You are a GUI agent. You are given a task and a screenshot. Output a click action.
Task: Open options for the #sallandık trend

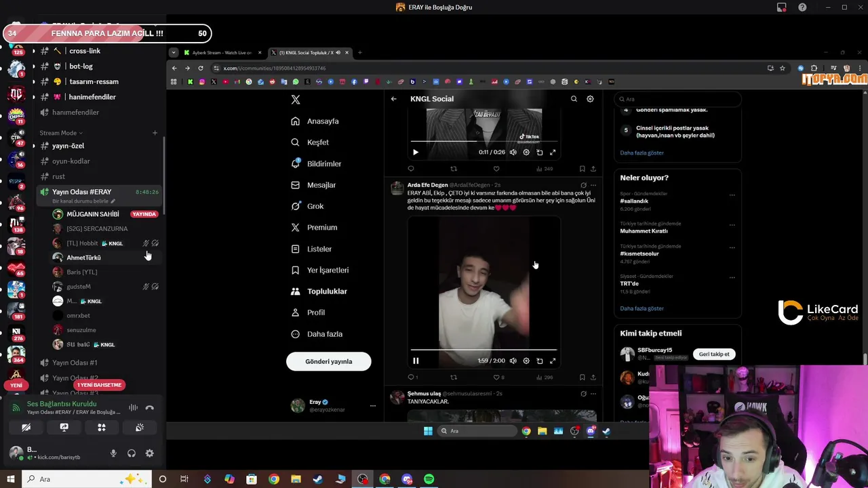click(x=732, y=195)
